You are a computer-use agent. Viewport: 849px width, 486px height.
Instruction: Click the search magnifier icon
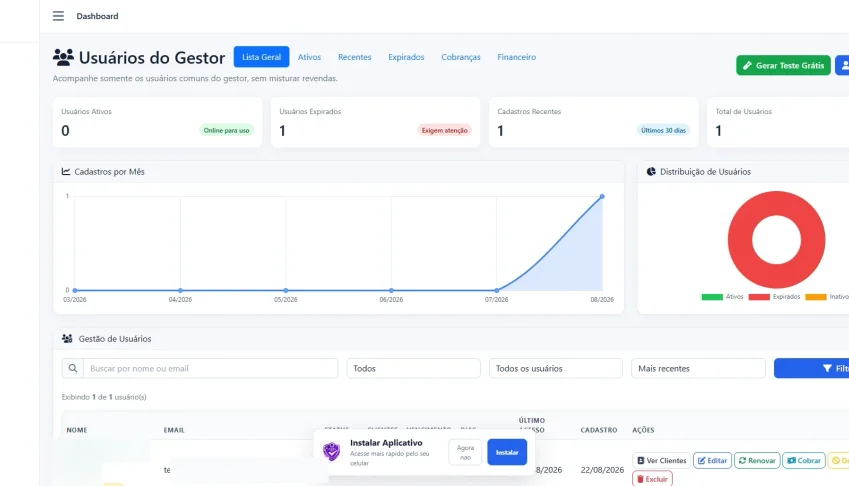73,369
